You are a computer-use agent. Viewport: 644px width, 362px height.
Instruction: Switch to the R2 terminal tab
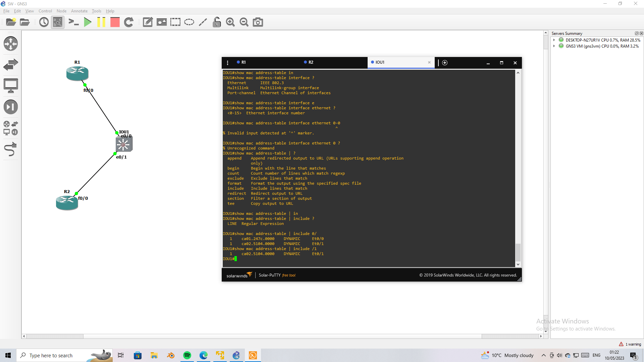pyautogui.click(x=311, y=62)
